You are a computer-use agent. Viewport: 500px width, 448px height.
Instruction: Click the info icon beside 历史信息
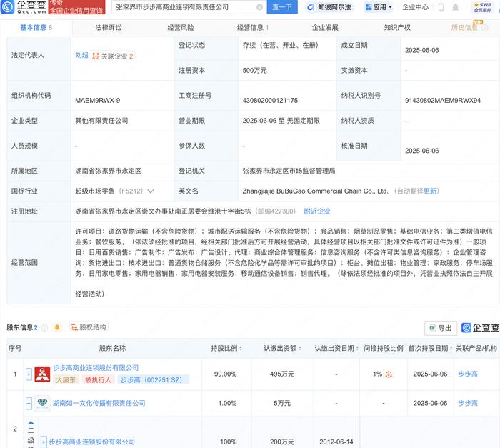point(485,28)
